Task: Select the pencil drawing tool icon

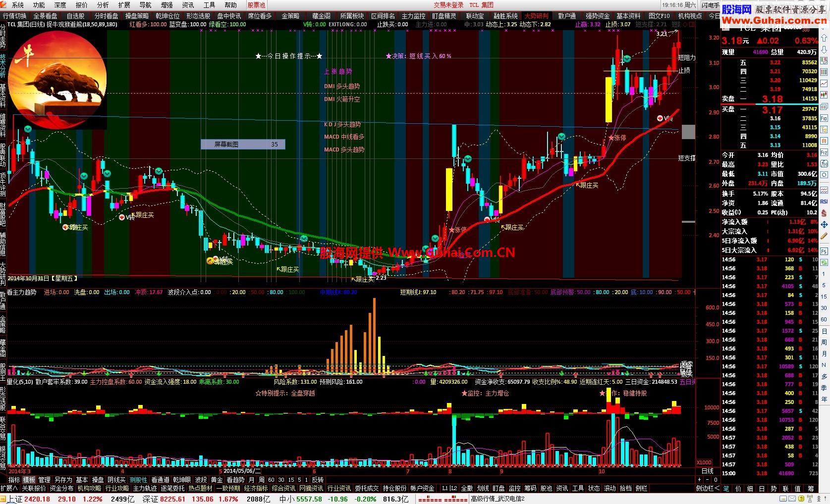Action: tap(824, 236)
